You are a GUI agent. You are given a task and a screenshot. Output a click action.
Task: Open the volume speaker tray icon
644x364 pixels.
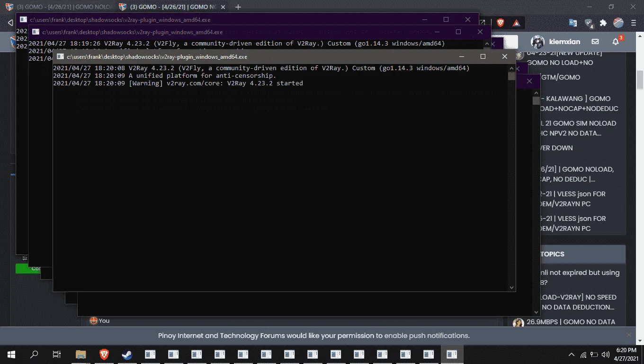click(606, 355)
